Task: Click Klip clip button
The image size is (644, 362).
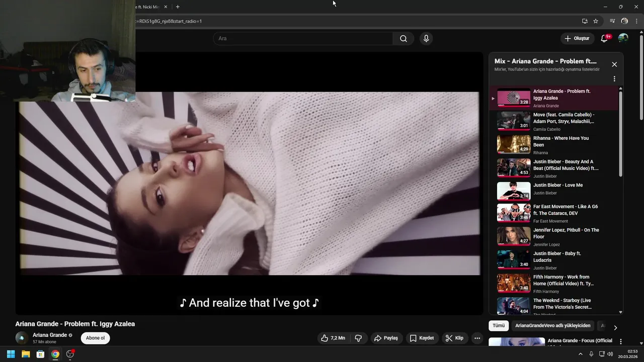Action: [x=455, y=338]
